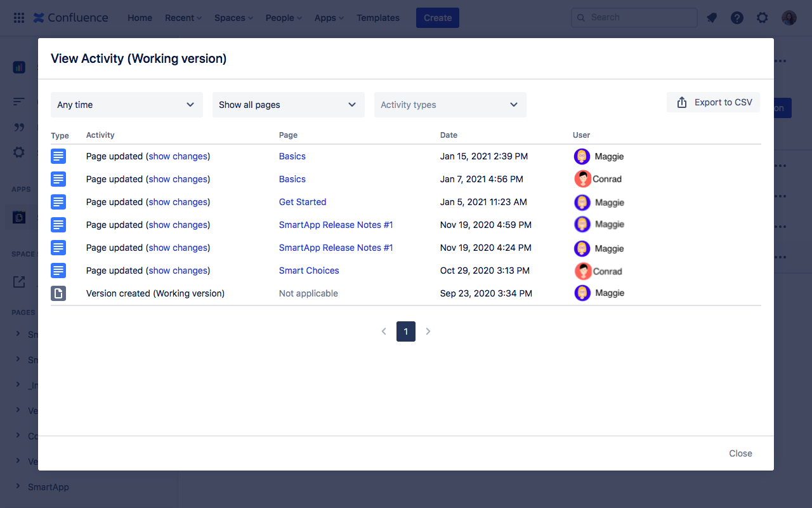
Task: Click the Search input field
Action: point(634,17)
